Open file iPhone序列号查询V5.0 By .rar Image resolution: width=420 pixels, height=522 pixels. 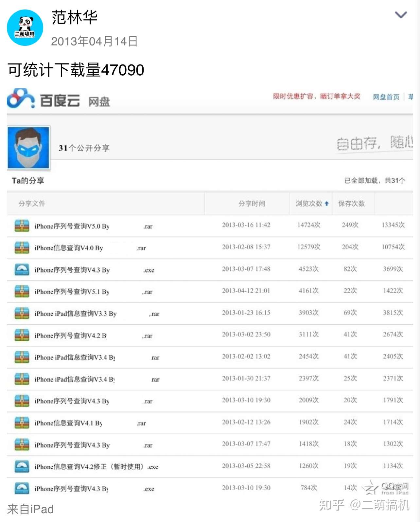click(x=94, y=226)
